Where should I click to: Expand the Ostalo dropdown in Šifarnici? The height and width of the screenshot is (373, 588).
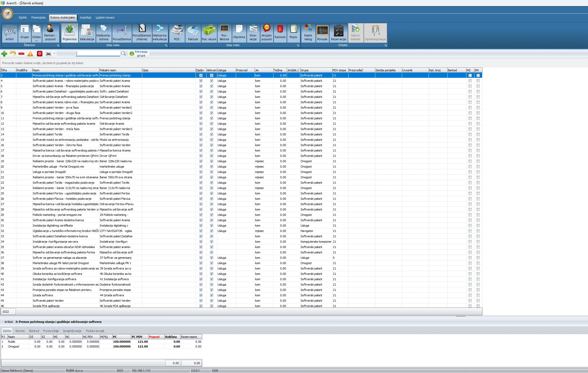coord(36,33)
